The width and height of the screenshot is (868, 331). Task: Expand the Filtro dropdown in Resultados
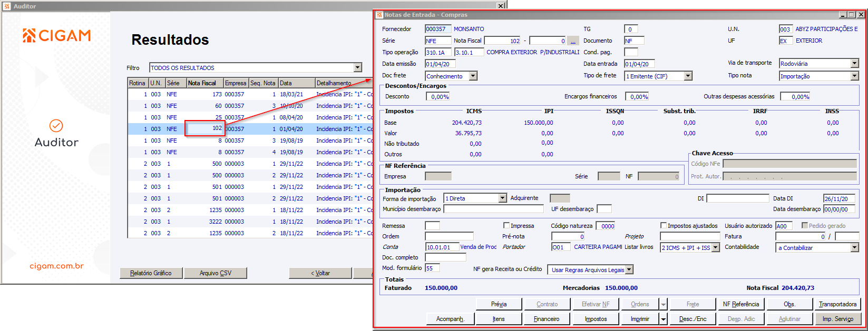358,67
